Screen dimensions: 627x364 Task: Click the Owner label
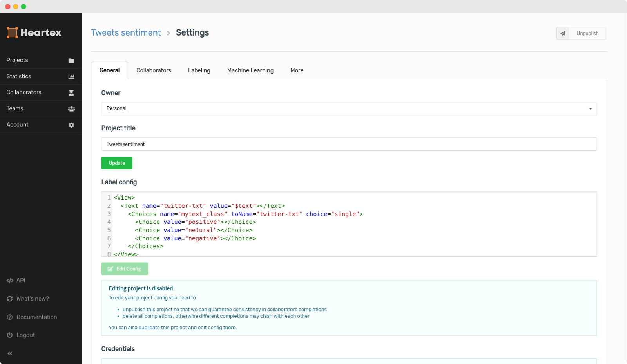(111, 93)
